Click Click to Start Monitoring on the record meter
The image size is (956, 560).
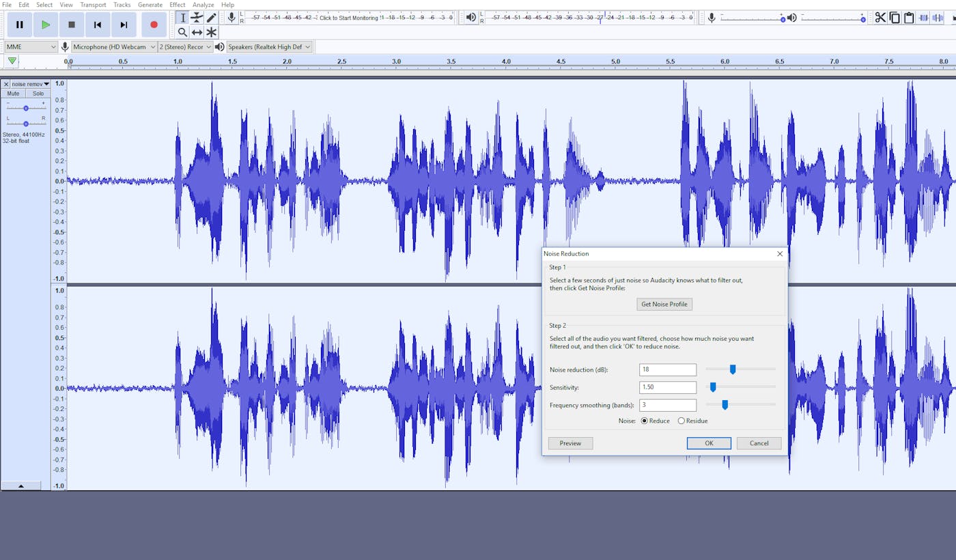[348, 18]
